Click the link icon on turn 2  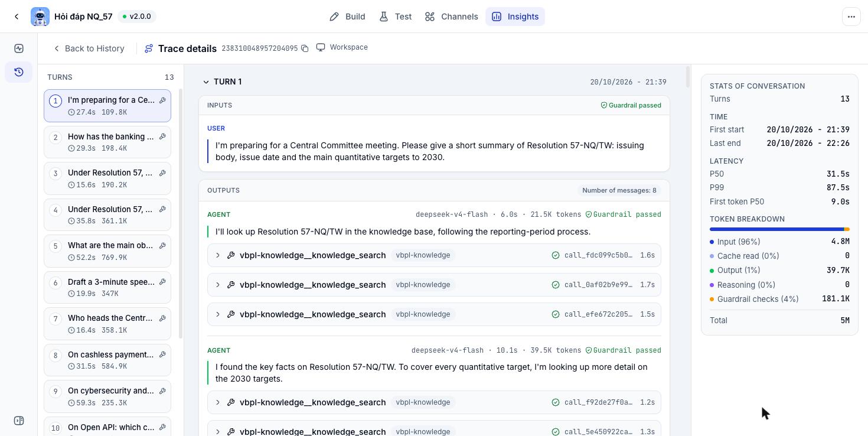tap(162, 136)
